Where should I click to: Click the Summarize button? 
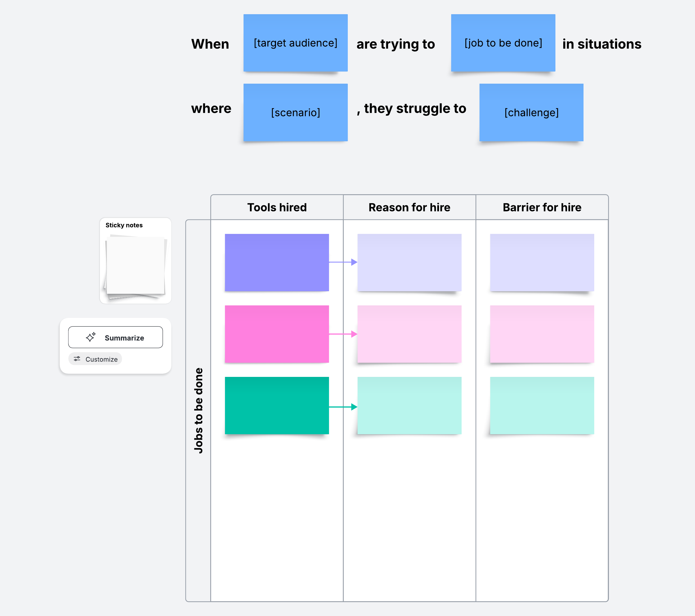click(115, 337)
